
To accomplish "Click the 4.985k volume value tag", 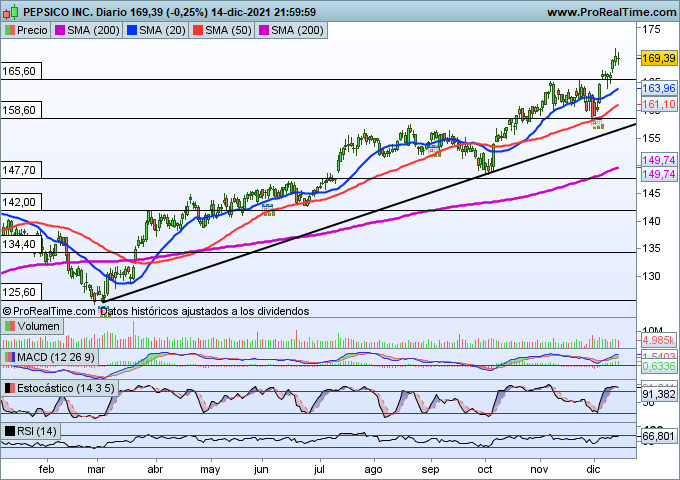I will pyautogui.click(x=659, y=340).
